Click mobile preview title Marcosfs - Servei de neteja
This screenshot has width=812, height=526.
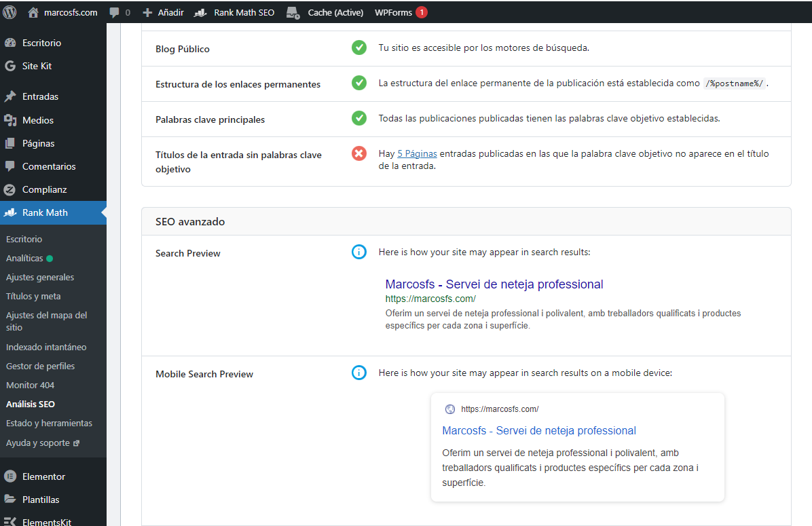pyautogui.click(x=539, y=431)
